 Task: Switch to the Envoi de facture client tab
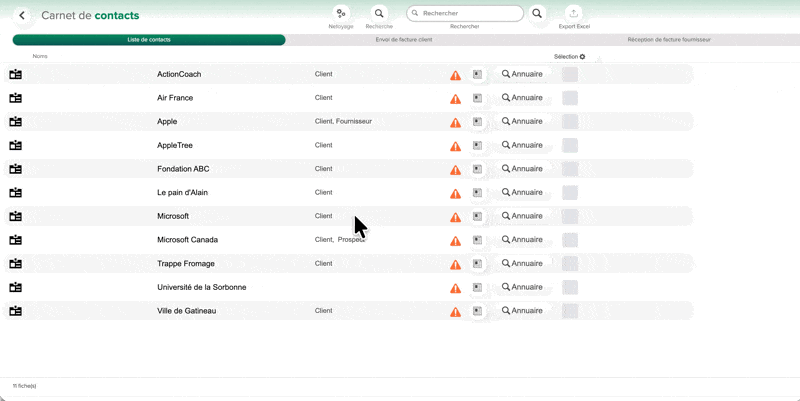404,40
